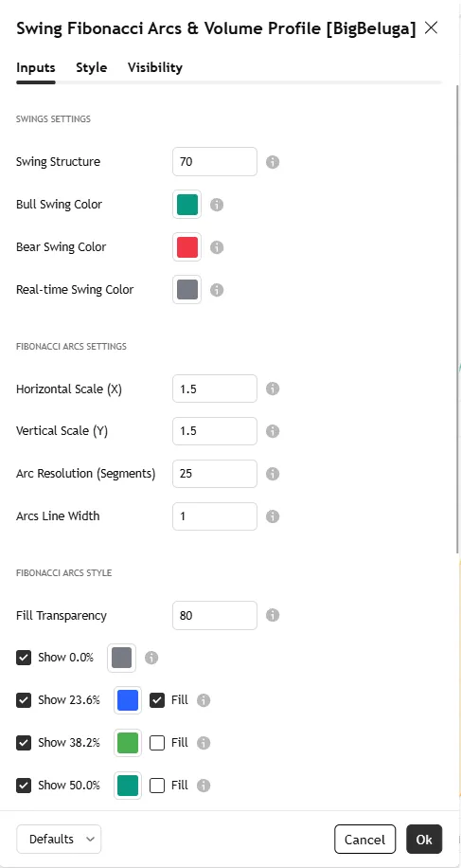
Task: Disable the Fill checkbox for 23.6%
Action: [x=157, y=700]
